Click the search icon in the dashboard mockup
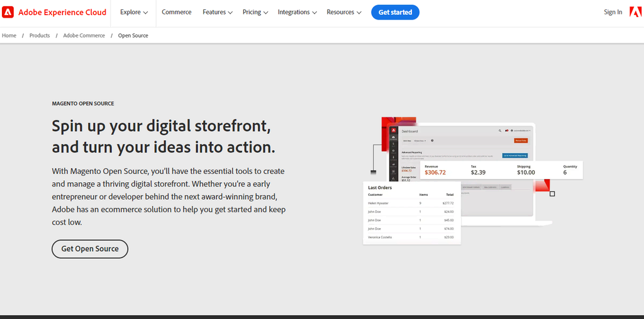This screenshot has width=644, height=319. [500, 131]
